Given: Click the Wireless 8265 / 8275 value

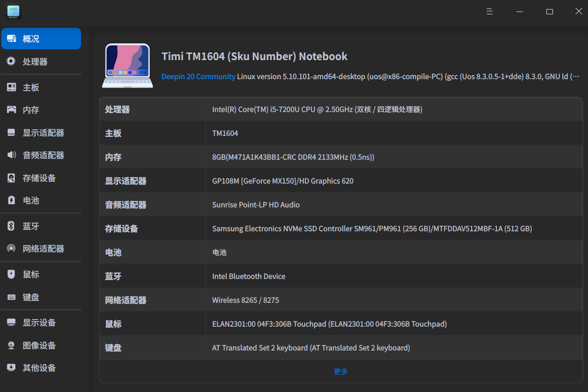Looking at the screenshot, I should [x=246, y=300].
